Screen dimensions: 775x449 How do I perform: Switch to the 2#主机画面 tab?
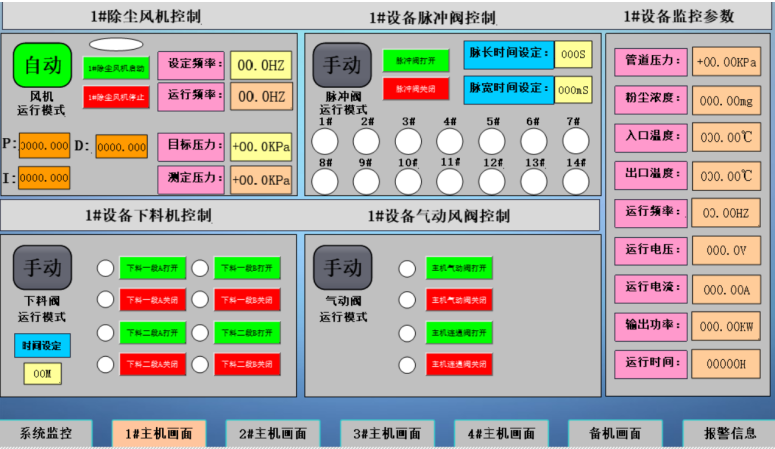coord(273,434)
